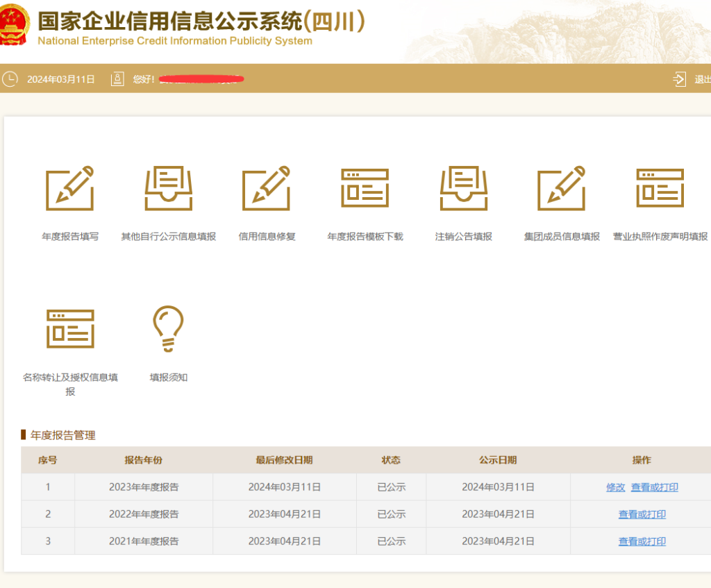711x588 pixels.
Task: Click the 年度报告模板下载 icon
Action: 365,188
